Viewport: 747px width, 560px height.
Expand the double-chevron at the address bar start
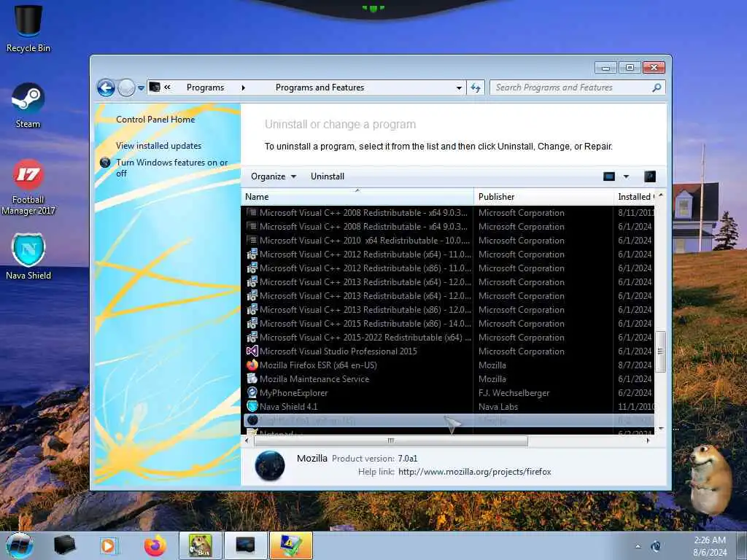point(167,87)
